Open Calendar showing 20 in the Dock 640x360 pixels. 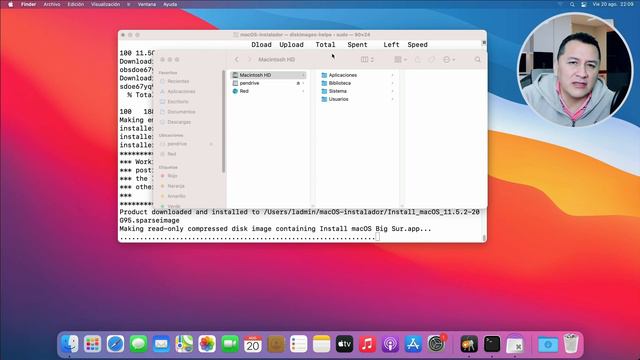(x=253, y=344)
